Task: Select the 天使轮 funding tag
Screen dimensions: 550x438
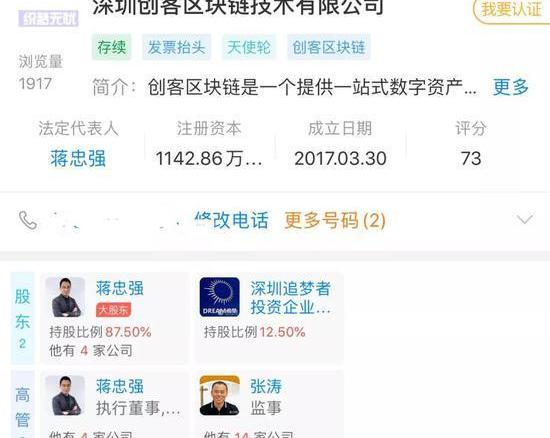Action: [249, 47]
